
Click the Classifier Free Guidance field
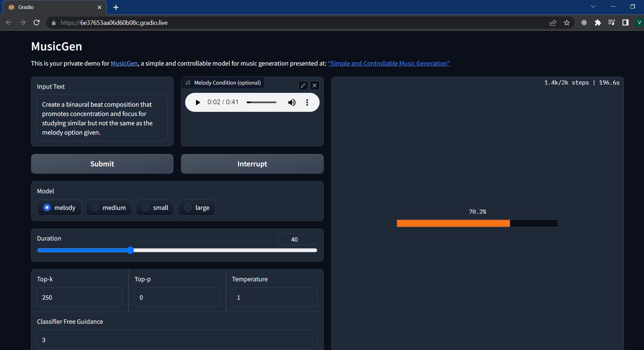[177, 340]
